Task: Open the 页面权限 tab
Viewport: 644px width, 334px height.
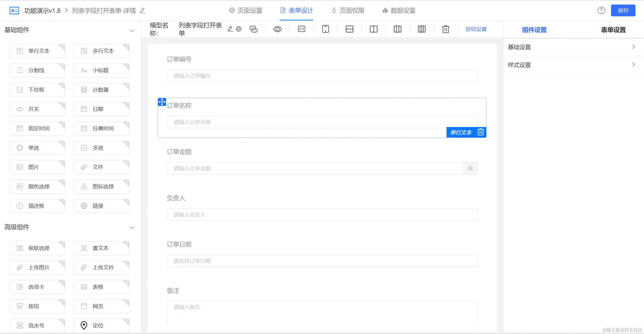Action: click(348, 11)
